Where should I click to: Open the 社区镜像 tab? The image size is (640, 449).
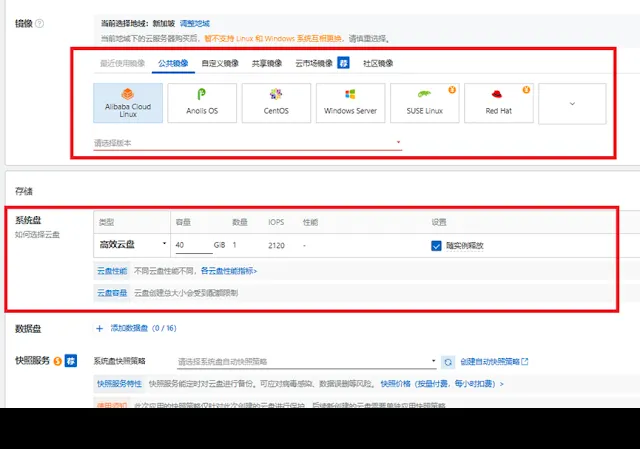coord(378,63)
